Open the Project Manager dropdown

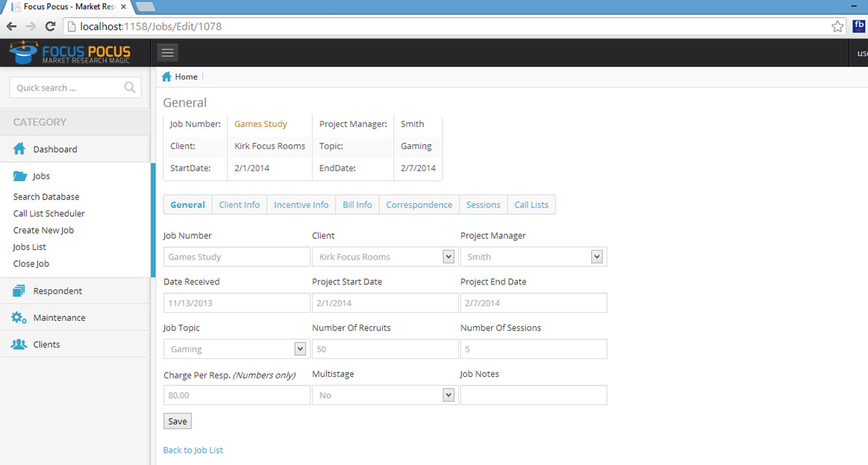coord(534,257)
